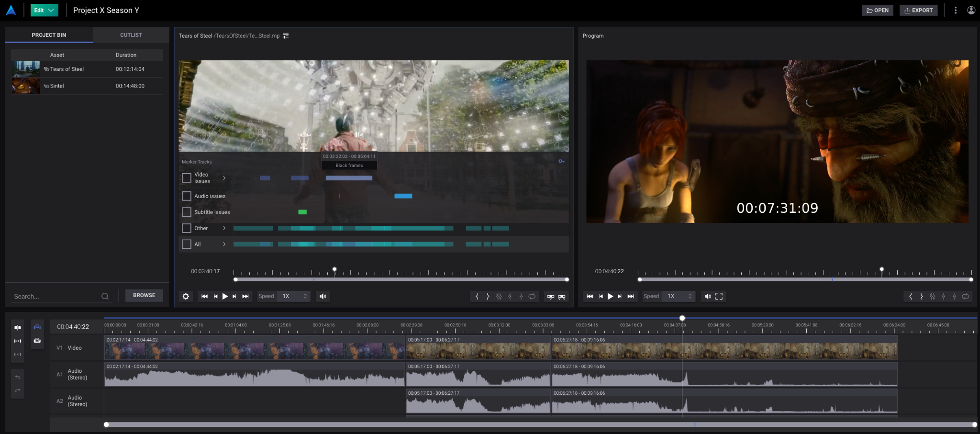Select the split clip tool in the timeline toolbar
The width and height of the screenshot is (980, 434).
pos(18,327)
